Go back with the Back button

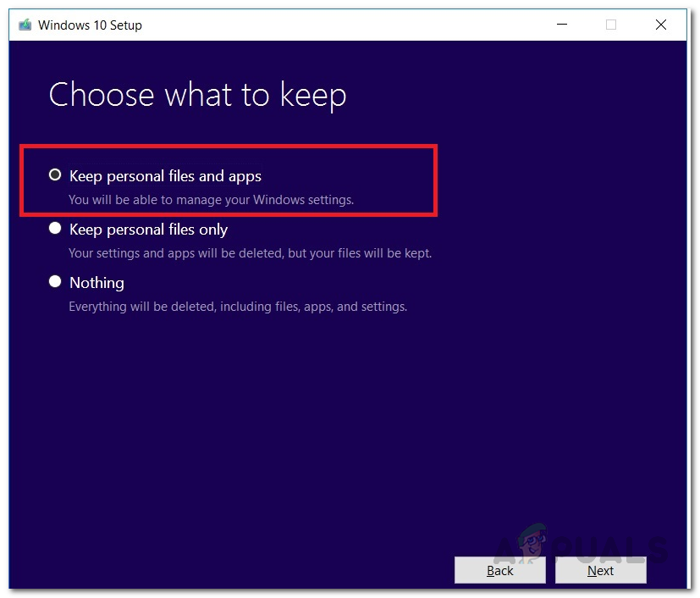pyautogui.click(x=500, y=570)
